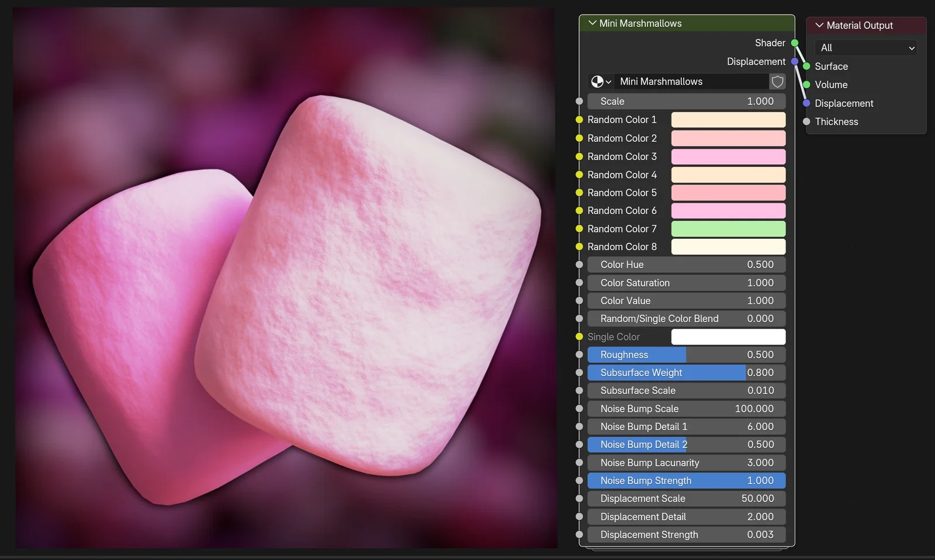Open the Single Color white swatch
The width and height of the screenshot is (935, 560).
coord(728,336)
